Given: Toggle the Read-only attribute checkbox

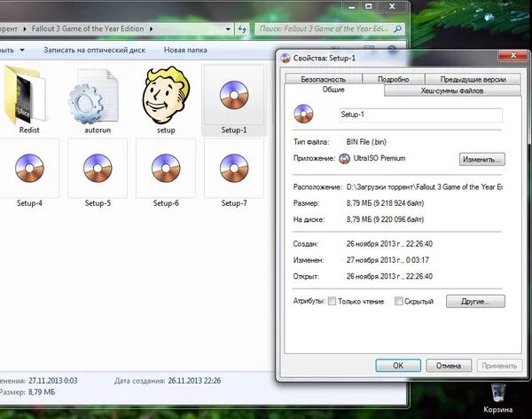Looking at the screenshot, I should pyautogui.click(x=332, y=301).
